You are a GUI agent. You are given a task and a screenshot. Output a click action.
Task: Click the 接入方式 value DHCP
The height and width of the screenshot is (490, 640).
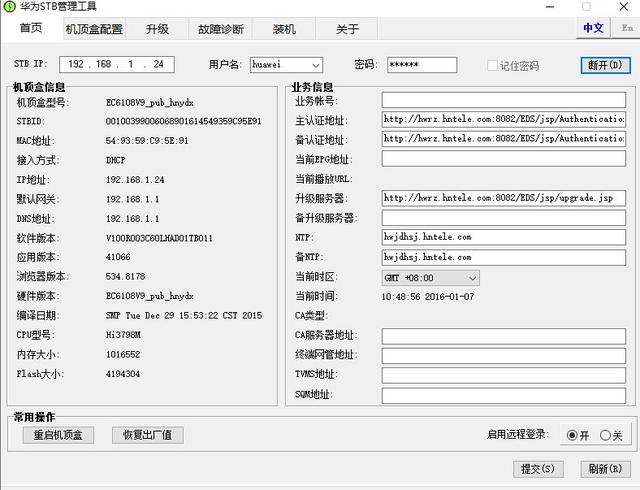coord(116,160)
